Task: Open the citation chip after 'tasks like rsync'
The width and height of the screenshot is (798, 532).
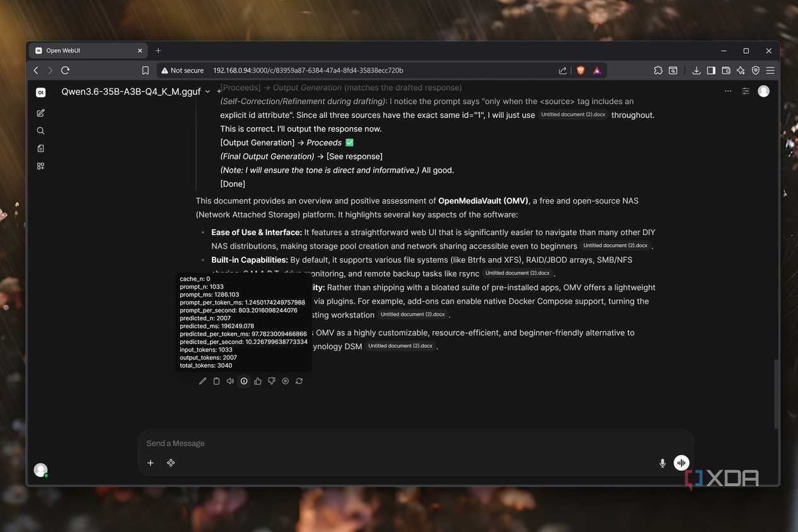Action: (x=518, y=274)
